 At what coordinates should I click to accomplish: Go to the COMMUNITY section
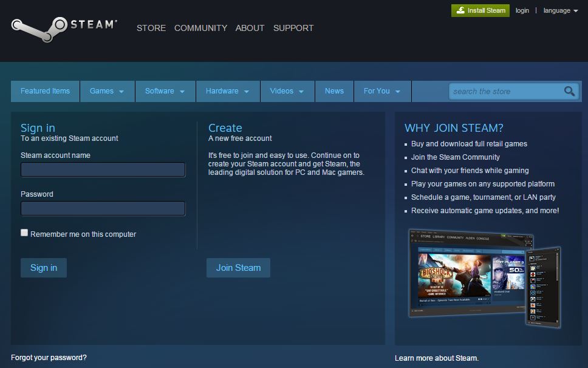tap(200, 28)
